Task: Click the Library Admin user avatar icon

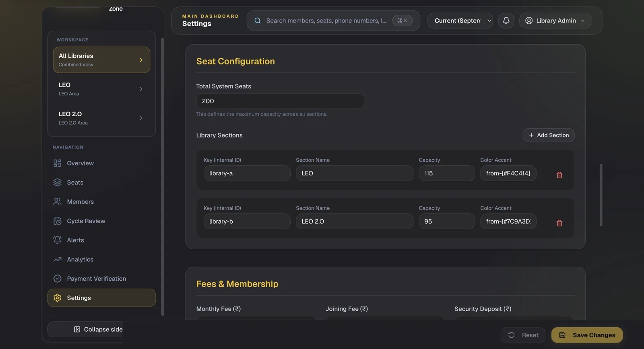Action: click(529, 21)
